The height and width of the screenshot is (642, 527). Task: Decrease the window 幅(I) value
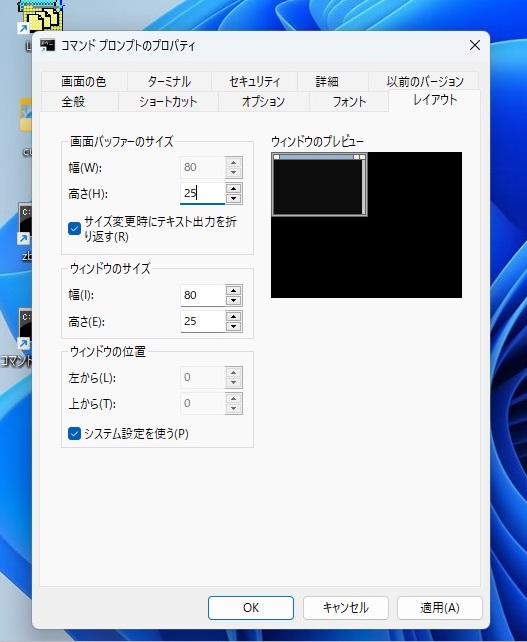234,301
